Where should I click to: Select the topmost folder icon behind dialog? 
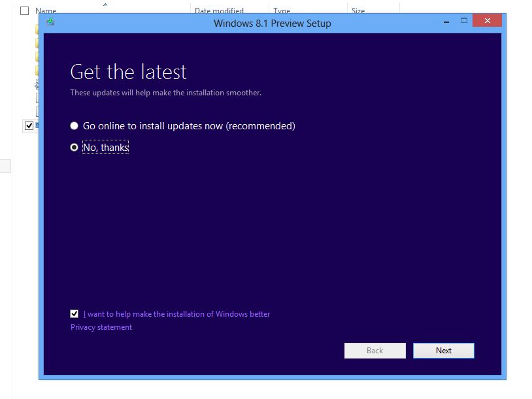(37, 29)
